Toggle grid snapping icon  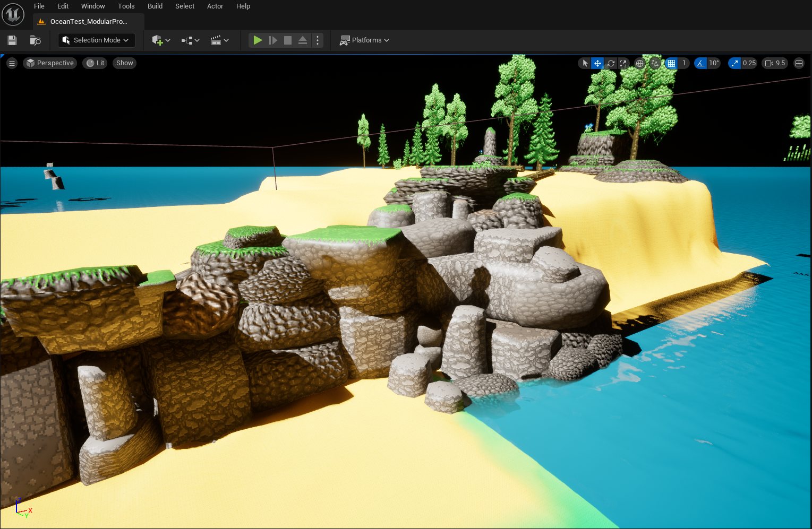(x=672, y=63)
